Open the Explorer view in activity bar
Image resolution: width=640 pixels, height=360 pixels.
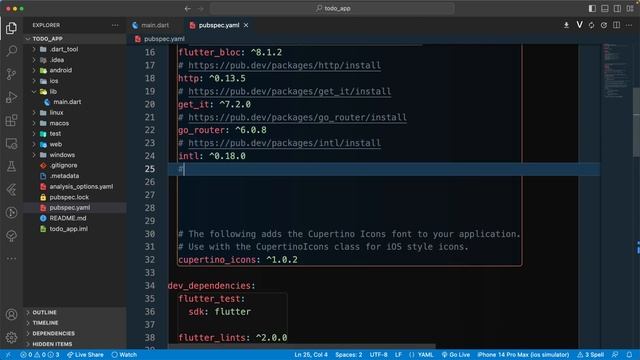pyautogui.click(x=11, y=28)
